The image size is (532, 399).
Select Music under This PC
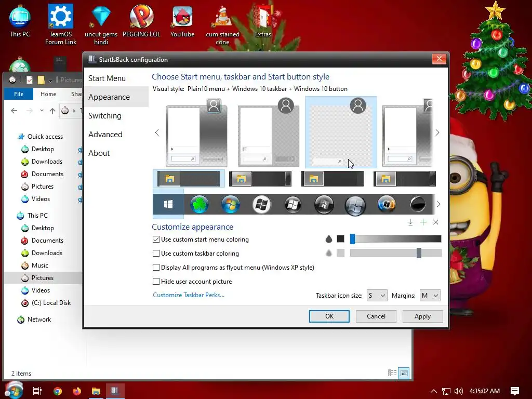tap(39, 265)
